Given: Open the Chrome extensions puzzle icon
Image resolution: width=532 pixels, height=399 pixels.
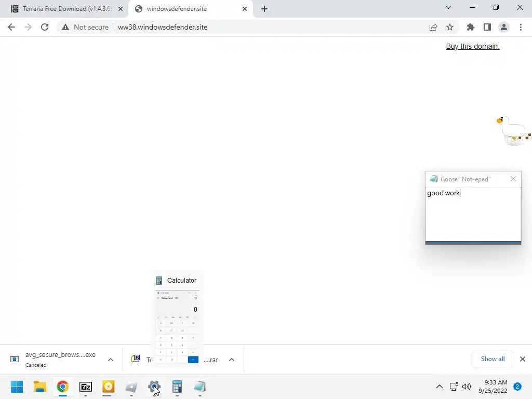Looking at the screenshot, I should (x=470, y=27).
